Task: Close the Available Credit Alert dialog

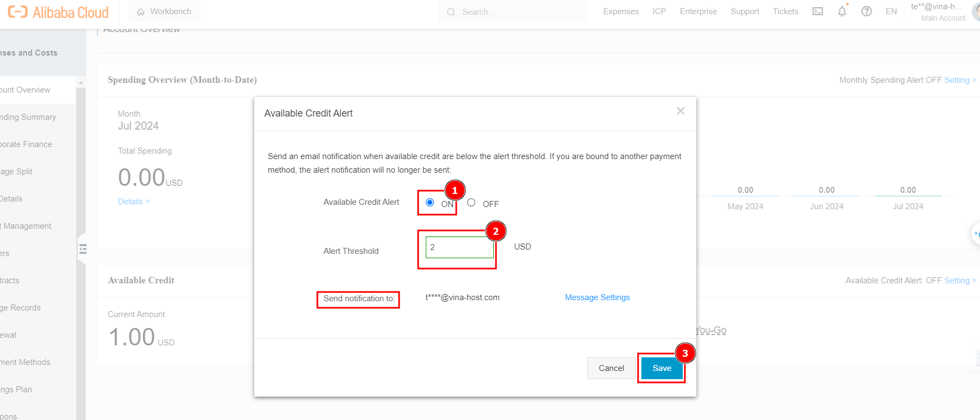Action: pyautogui.click(x=680, y=111)
